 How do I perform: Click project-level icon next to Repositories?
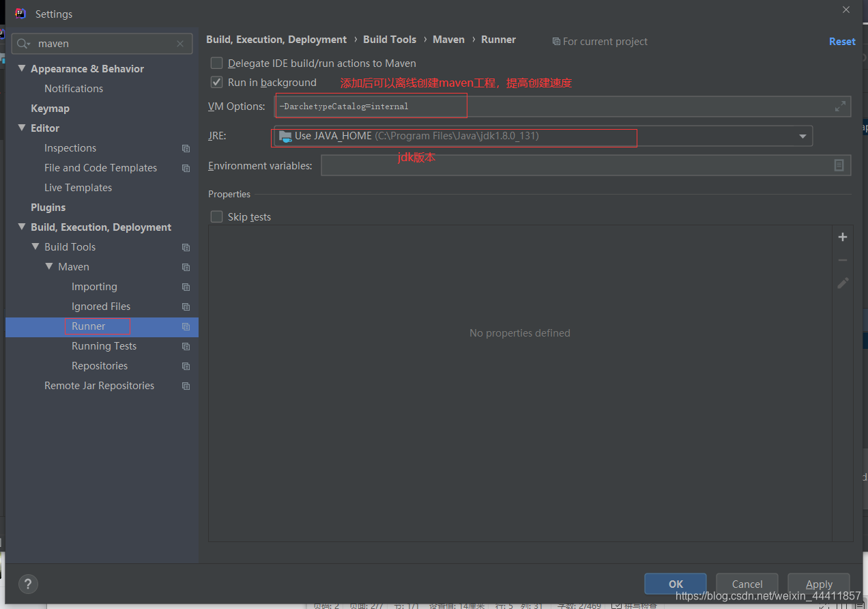pos(186,366)
